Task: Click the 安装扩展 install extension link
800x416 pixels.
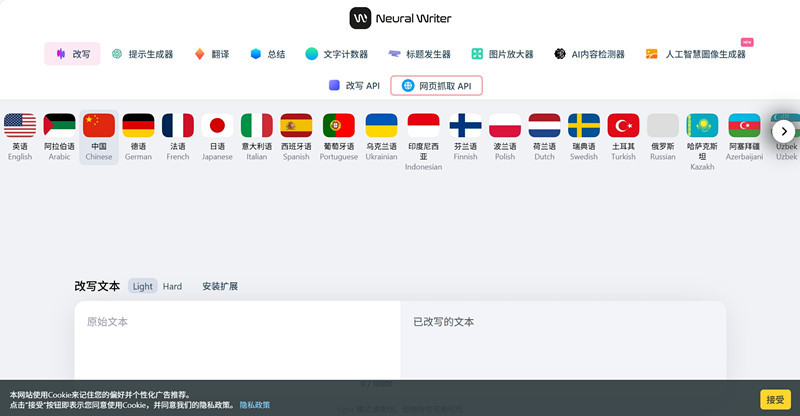Action: [x=220, y=286]
